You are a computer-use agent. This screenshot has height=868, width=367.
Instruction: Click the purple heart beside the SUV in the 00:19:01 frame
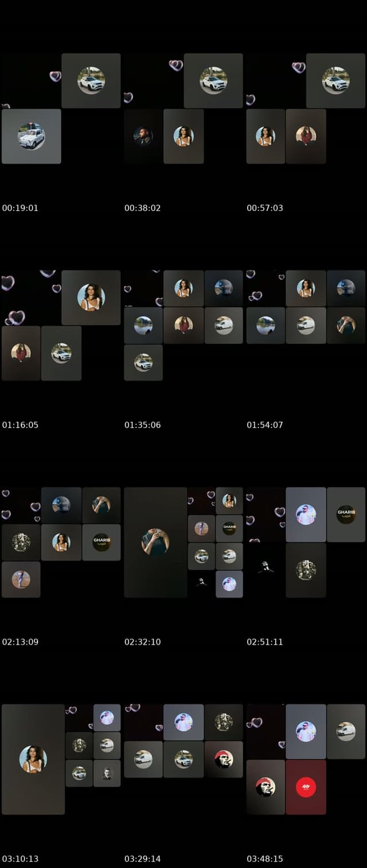[x=55, y=76]
